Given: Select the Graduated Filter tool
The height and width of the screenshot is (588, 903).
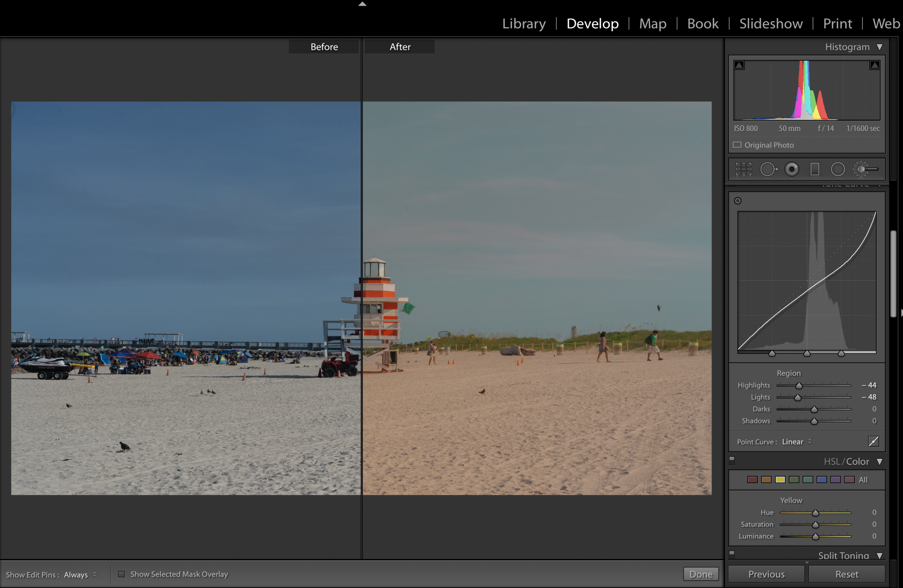Looking at the screenshot, I should (x=815, y=169).
